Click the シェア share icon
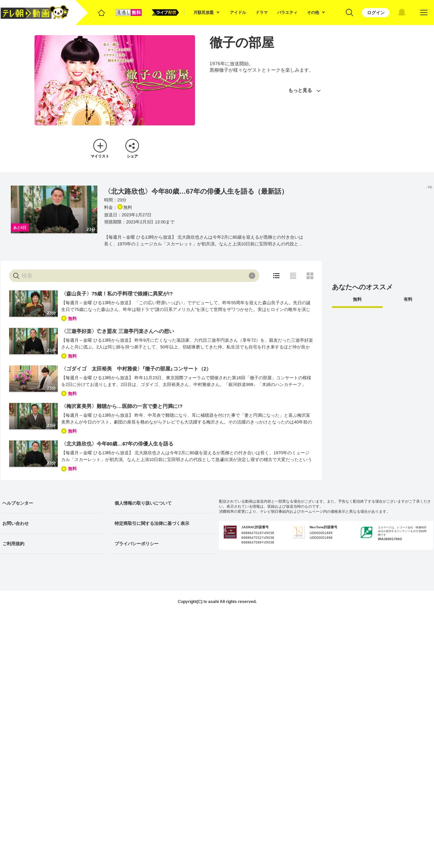434x868 pixels. click(132, 146)
